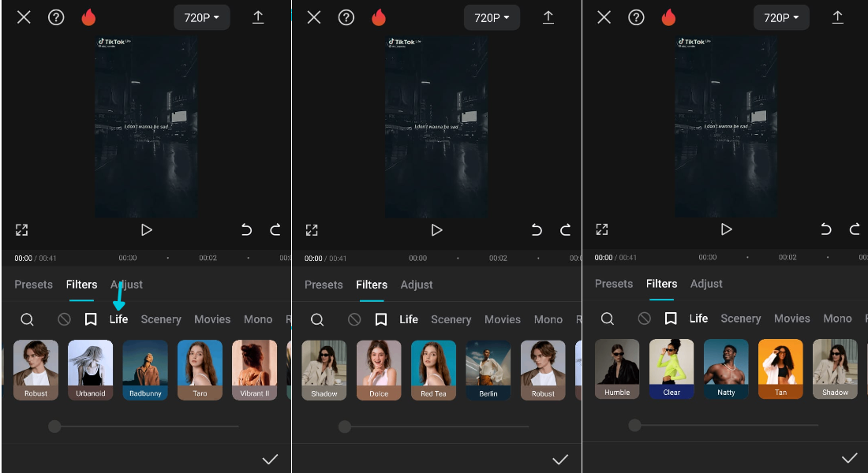Tap the export upload icon in left screen
This screenshot has height=473, width=868.
(258, 17)
